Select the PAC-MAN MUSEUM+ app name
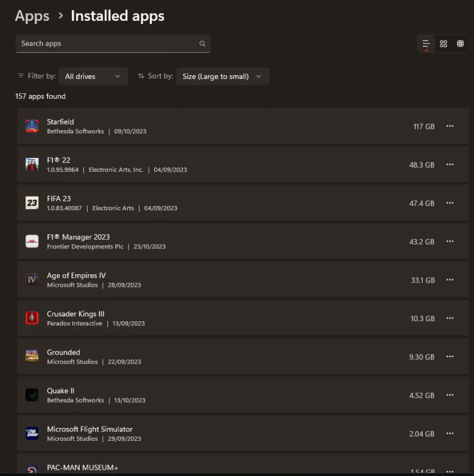 click(x=82, y=467)
